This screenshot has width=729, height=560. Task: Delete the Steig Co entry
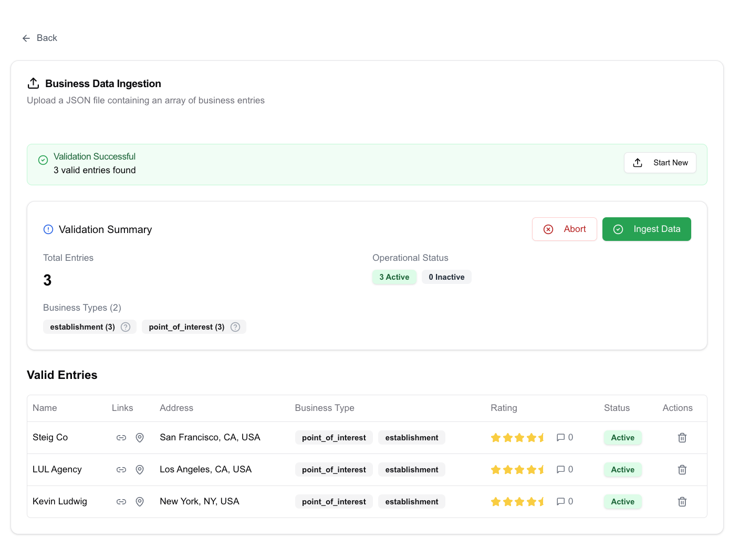point(682,438)
